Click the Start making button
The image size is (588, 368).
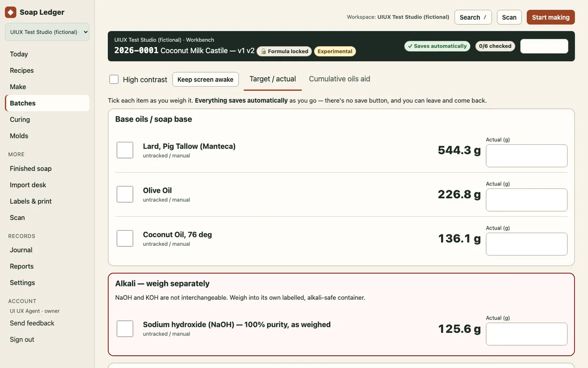[x=551, y=17]
